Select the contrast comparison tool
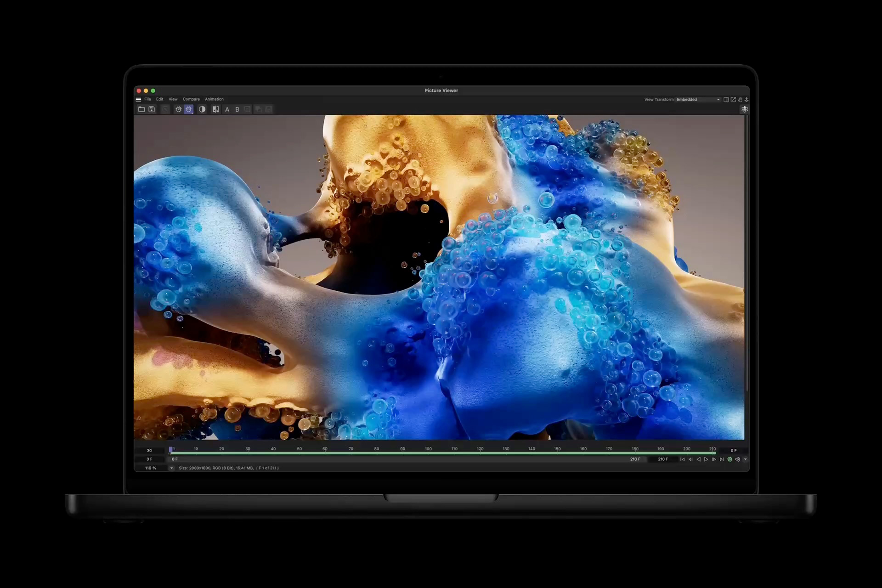 pos(202,109)
